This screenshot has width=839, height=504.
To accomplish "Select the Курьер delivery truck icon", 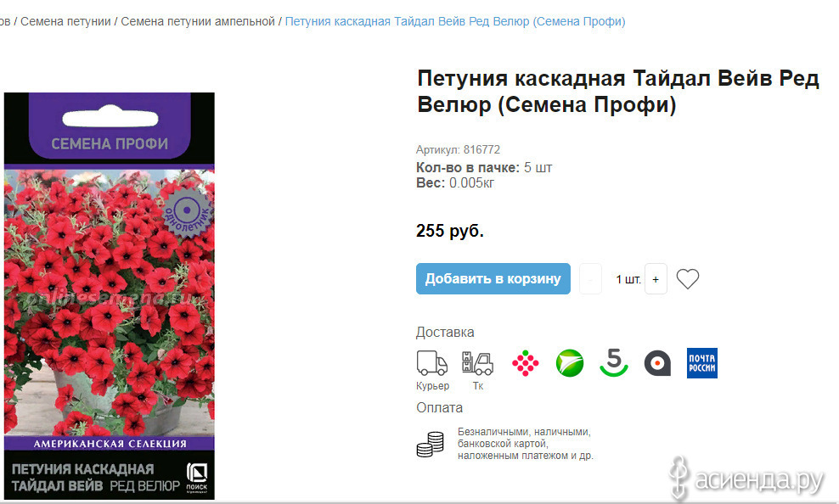I will [x=431, y=363].
